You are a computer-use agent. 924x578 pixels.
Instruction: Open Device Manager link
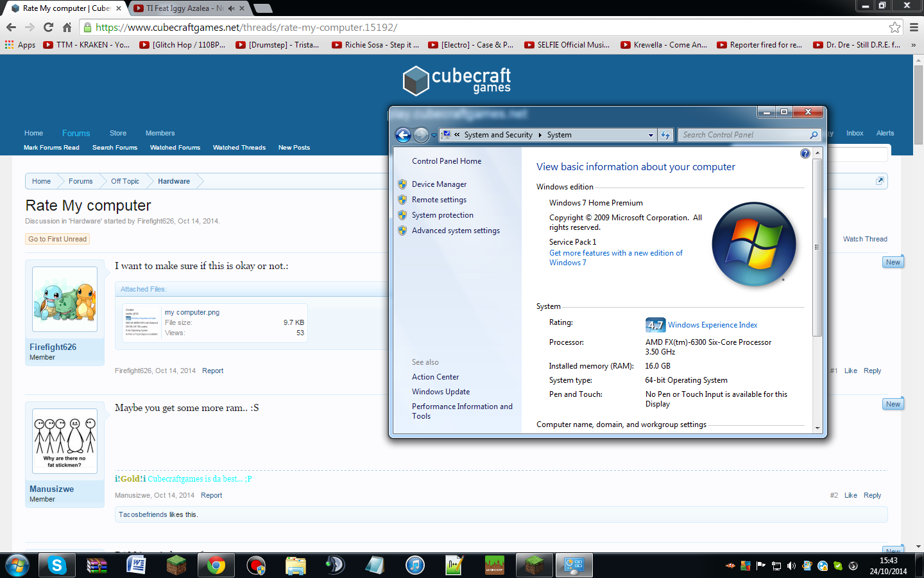[x=439, y=184]
